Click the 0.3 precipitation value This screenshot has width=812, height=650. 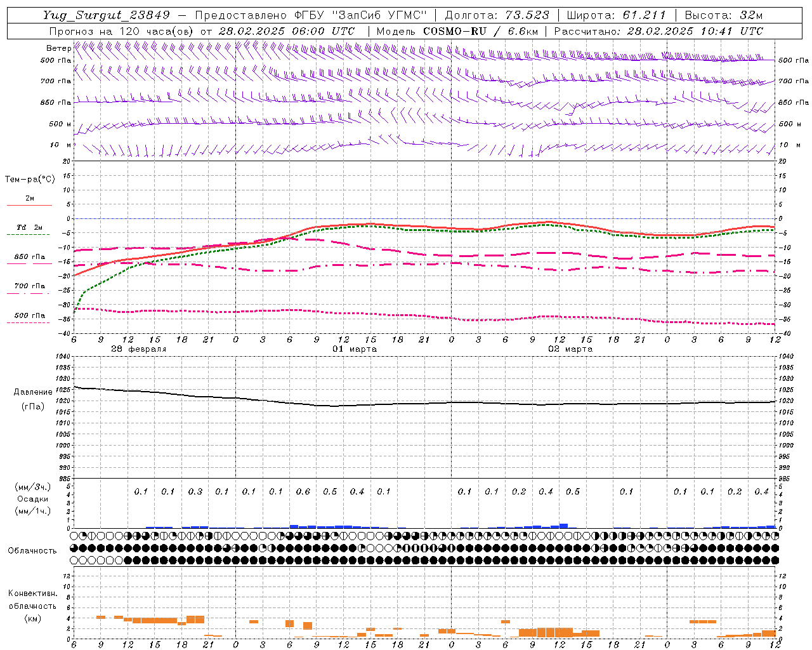click(195, 492)
